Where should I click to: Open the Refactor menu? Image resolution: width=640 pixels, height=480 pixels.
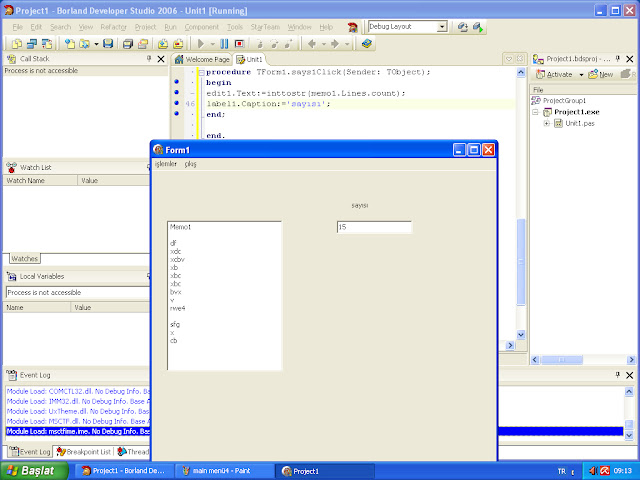pos(113,27)
